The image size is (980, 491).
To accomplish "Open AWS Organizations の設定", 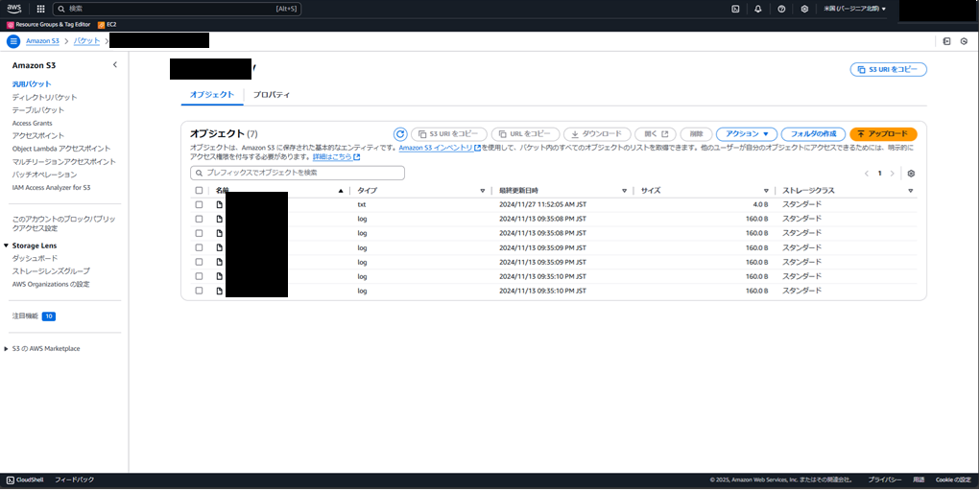I will pyautogui.click(x=51, y=284).
